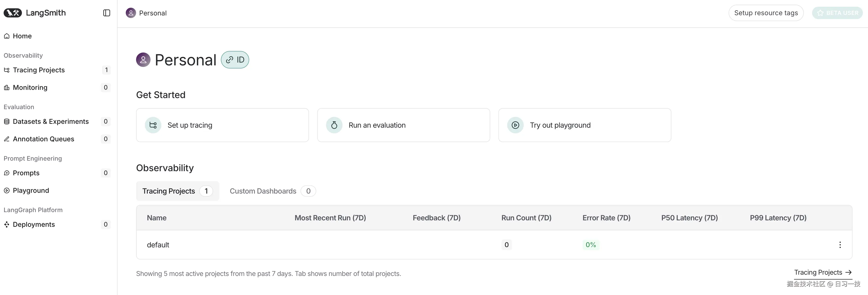Click the Annotation Queues count badge
Image resolution: width=868 pixels, height=295 pixels.
pyautogui.click(x=106, y=139)
